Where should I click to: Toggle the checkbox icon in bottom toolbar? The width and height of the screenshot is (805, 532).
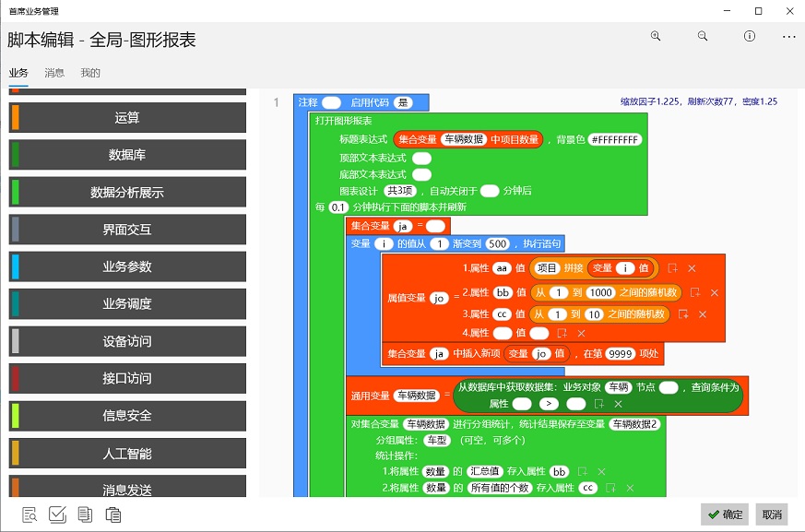(57, 514)
